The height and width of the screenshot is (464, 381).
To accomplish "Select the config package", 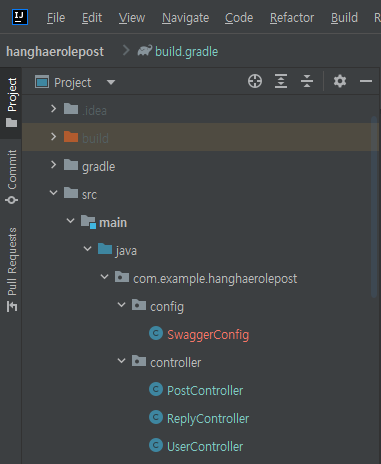I will point(167,307).
